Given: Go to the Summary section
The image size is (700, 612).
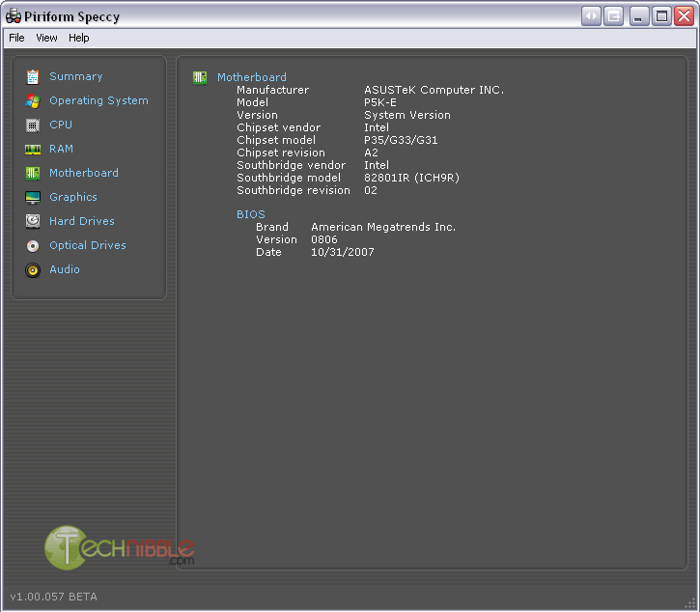Looking at the screenshot, I should coord(76,76).
